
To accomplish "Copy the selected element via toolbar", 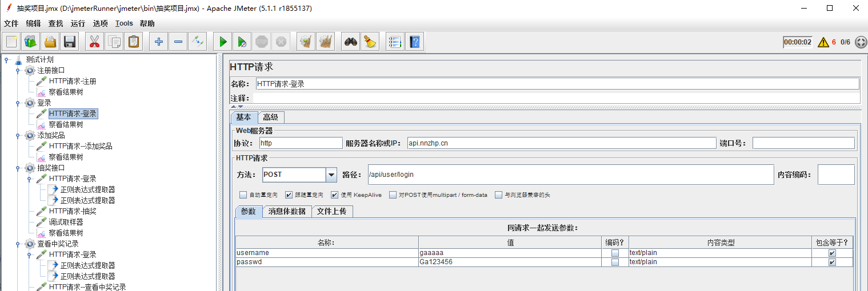I will coord(114,42).
